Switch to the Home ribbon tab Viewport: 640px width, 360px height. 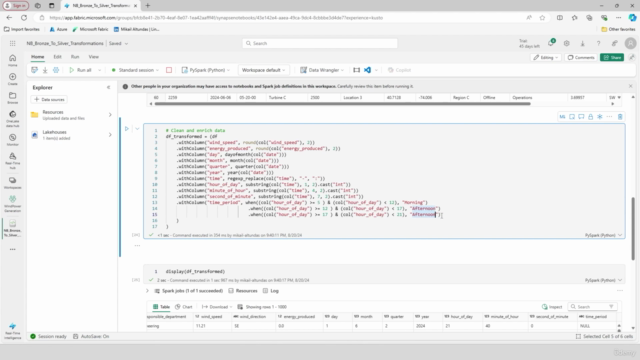[38, 57]
